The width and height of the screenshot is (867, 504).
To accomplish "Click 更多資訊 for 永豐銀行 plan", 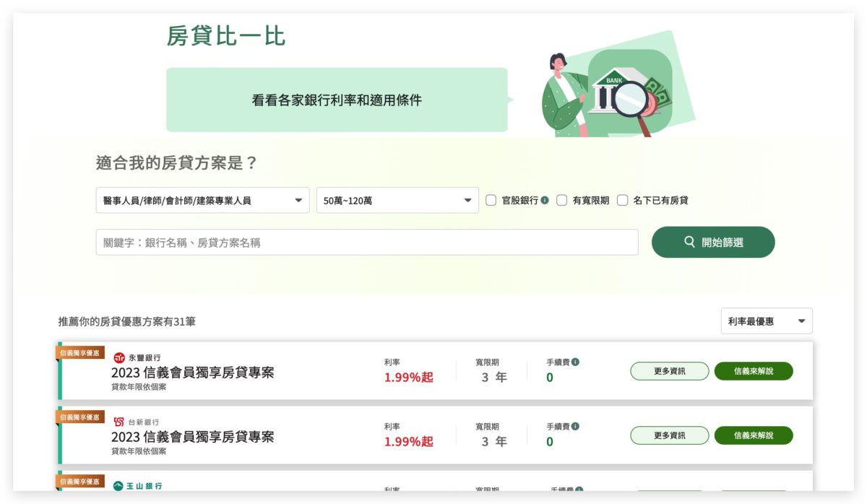I will coord(670,371).
